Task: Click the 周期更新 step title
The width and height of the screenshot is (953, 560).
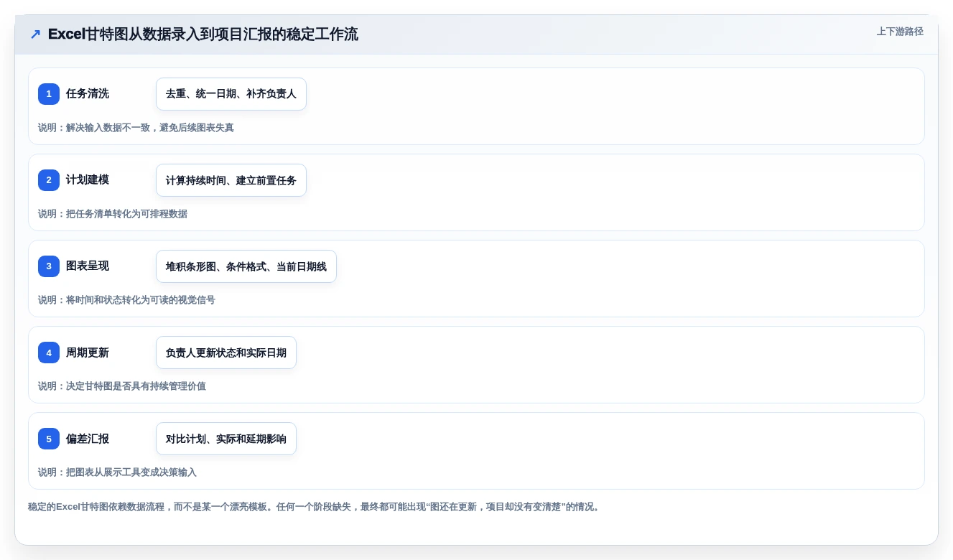Action: pos(88,352)
